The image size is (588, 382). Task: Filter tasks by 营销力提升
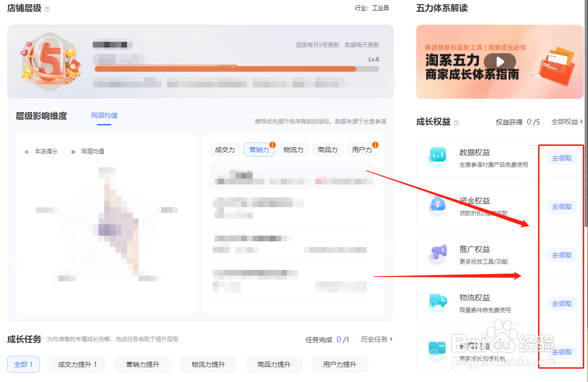[143, 364]
